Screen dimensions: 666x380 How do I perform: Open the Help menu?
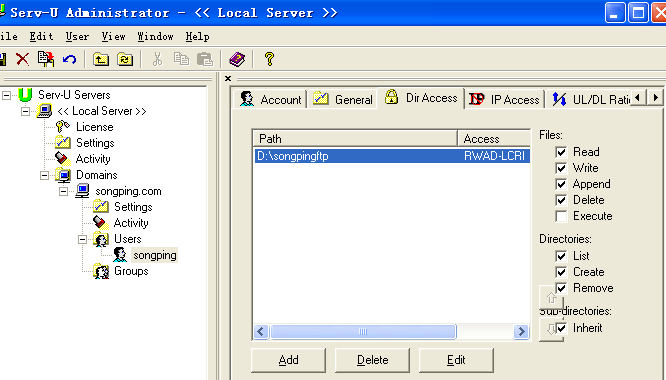pos(198,37)
